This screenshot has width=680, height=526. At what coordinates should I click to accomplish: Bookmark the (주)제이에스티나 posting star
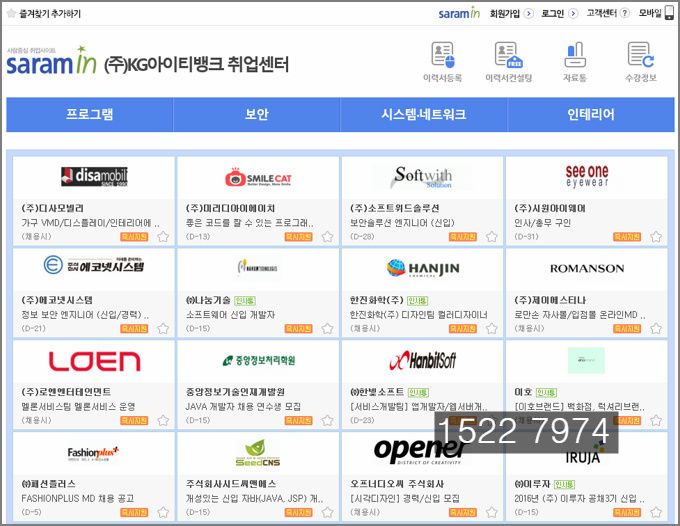(656, 329)
